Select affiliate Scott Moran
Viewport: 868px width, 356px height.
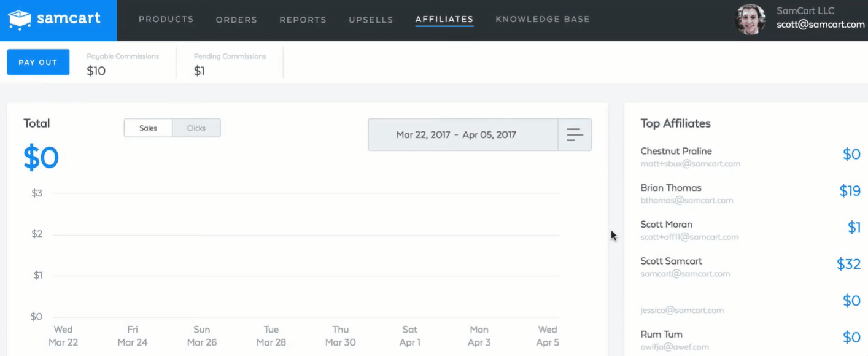(x=666, y=225)
